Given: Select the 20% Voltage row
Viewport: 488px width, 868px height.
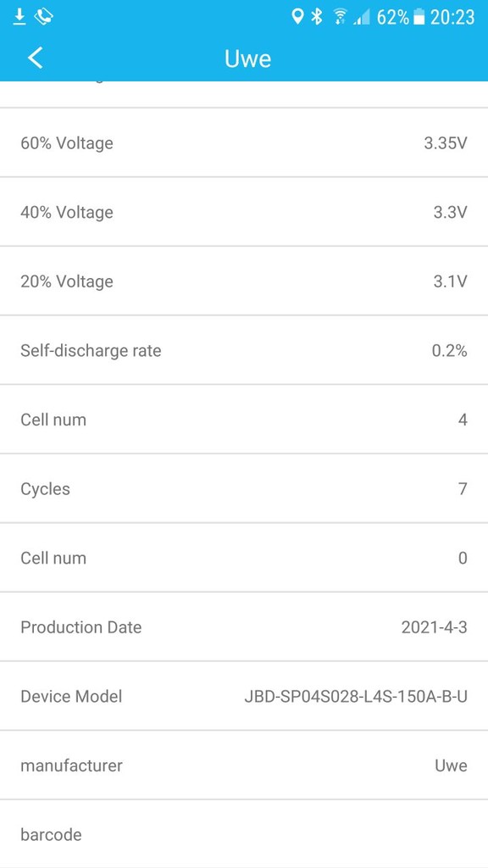Looking at the screenshot, I should click(x=244, y=281).
